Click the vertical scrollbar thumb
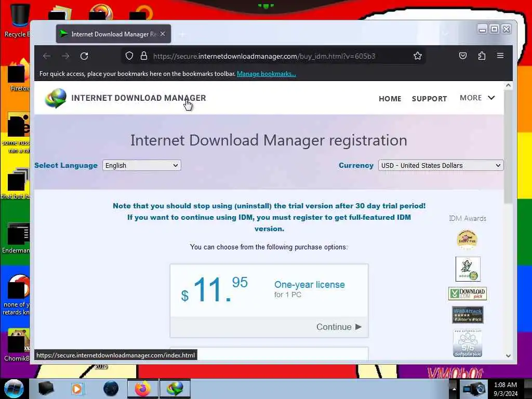Screen dimensions: 532x399 [508, 147]
